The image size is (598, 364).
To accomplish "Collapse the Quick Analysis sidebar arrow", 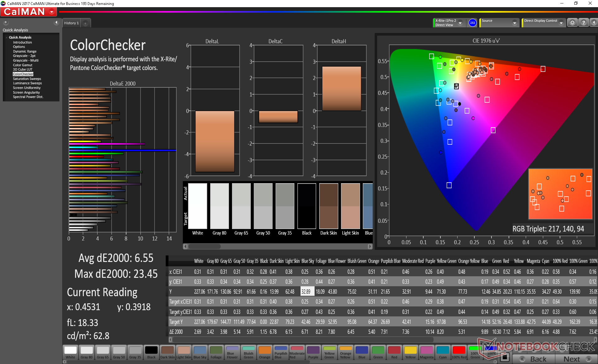I will pos(56,22).
